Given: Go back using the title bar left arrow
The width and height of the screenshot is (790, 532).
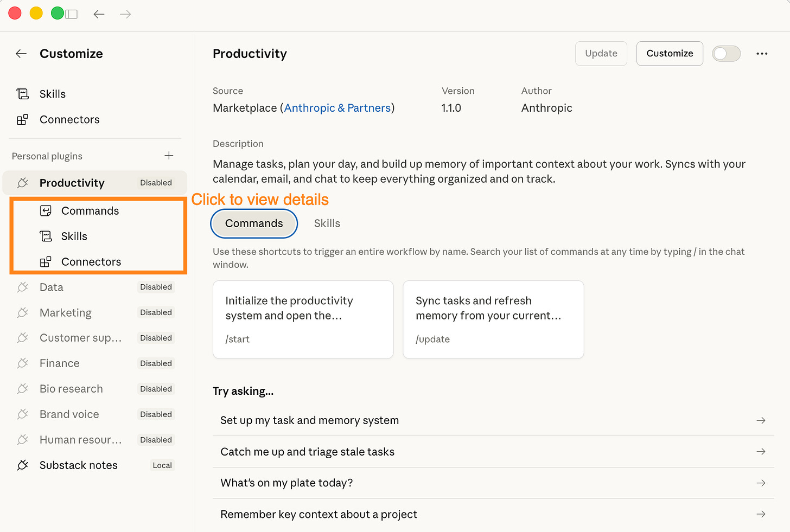Looking at the screenshot, I should click(99, 14).
